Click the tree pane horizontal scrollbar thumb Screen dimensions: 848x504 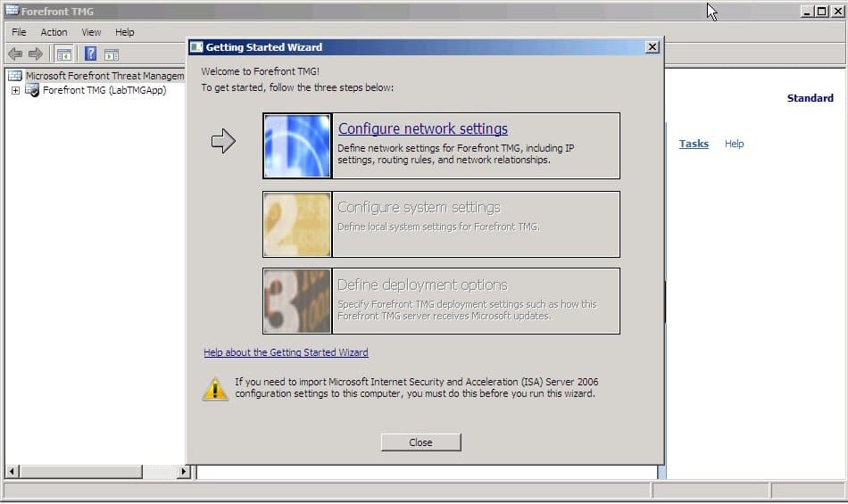click(81, 472)
